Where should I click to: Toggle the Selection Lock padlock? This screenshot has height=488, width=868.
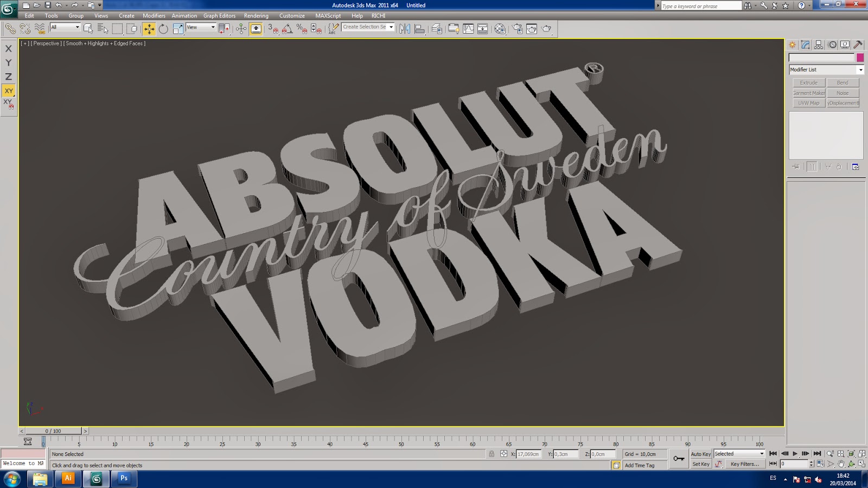[x=492, y=454]
